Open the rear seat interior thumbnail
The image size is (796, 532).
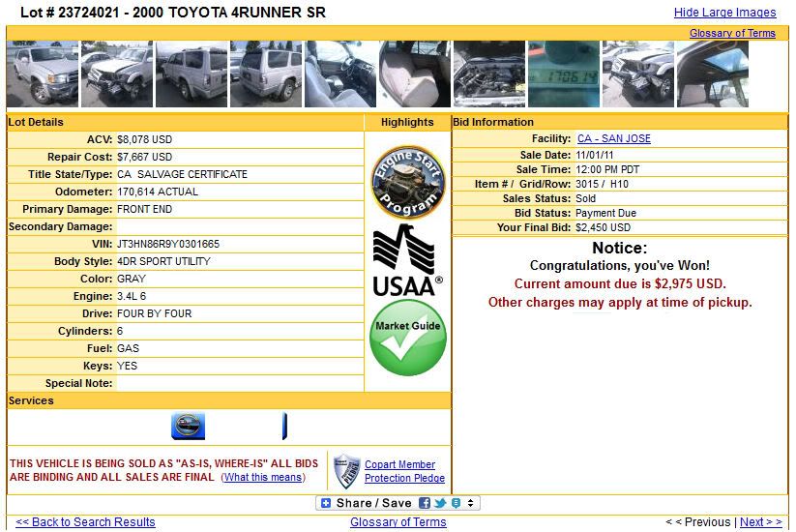[415, 74]
